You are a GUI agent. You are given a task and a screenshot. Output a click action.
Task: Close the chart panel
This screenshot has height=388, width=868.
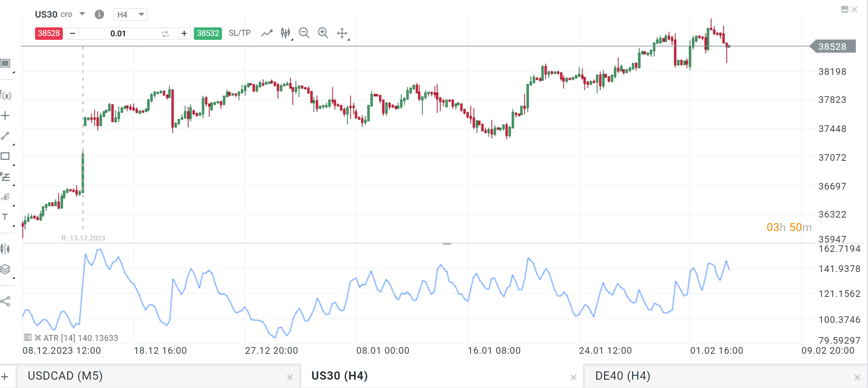[x=855, y=10]
